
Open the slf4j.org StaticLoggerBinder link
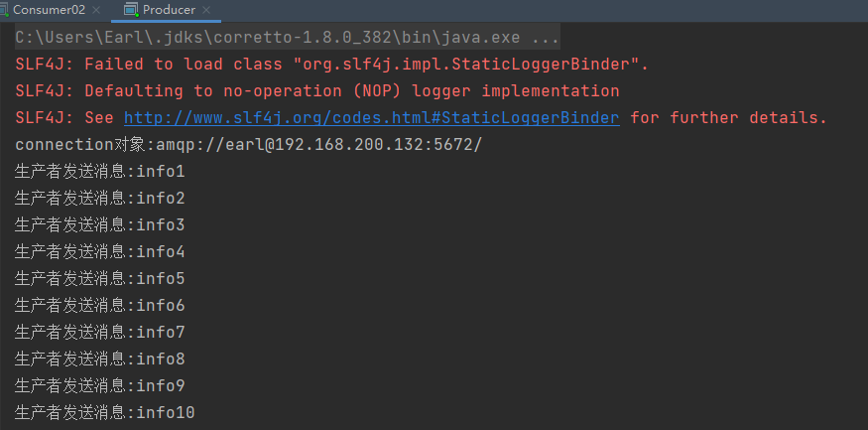pyautogui.click(x=371, y=117)
